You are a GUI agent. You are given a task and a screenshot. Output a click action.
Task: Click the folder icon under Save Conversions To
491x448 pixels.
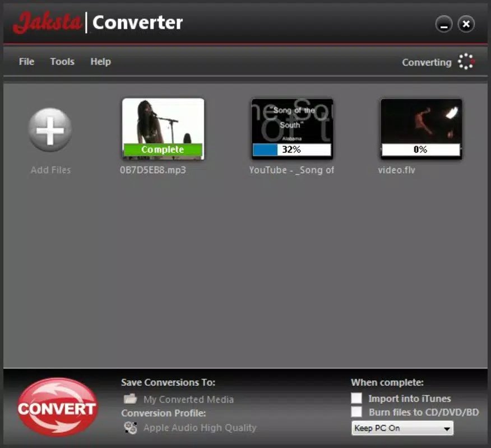130,399
